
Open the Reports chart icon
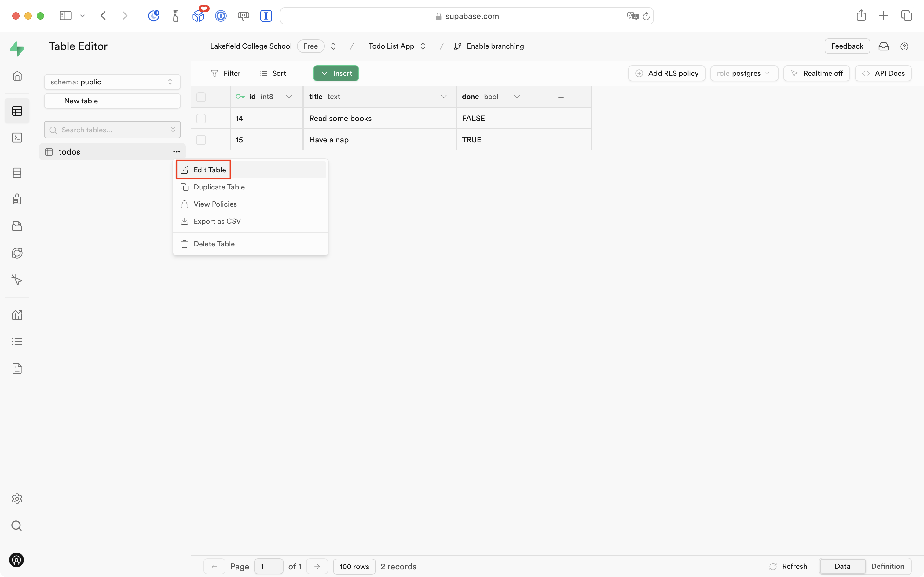[x=17, y=315]
